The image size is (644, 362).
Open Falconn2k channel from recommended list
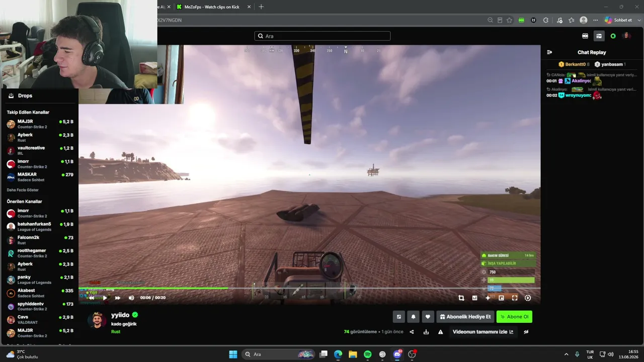tap(39, 240)
